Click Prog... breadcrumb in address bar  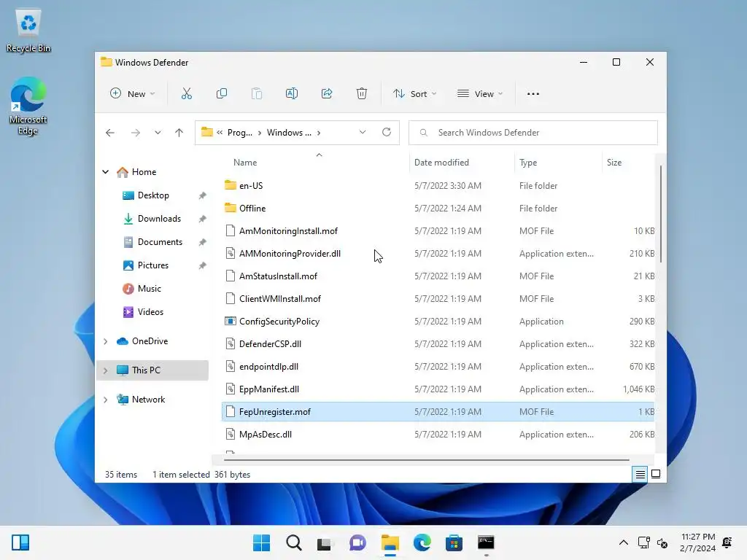pos(239,133)
